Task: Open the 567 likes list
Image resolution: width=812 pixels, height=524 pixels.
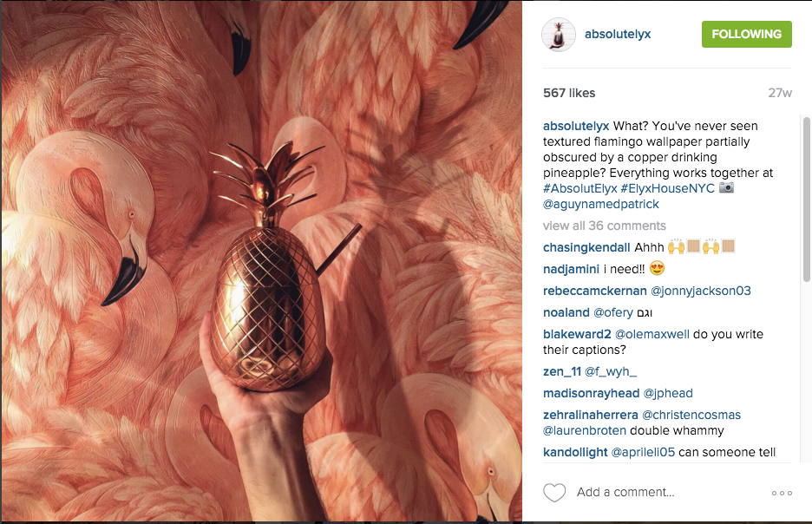Action: point(569,93)
